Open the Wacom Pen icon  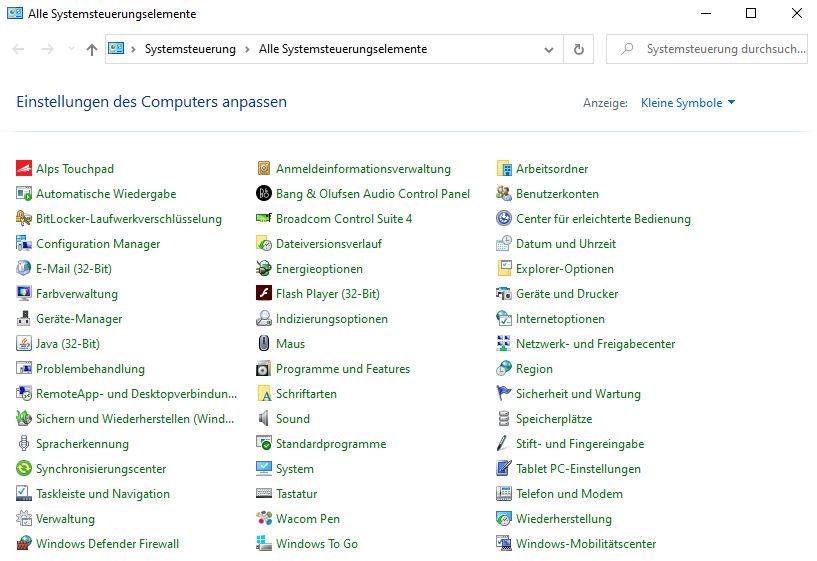264,519
